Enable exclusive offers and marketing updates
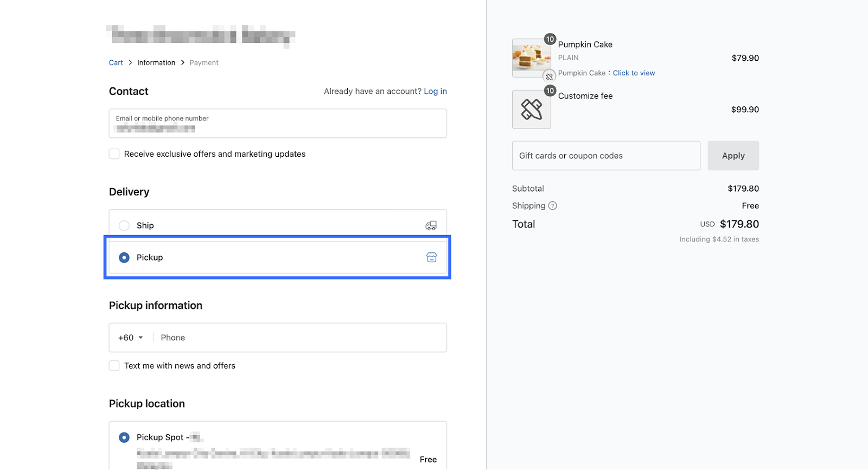Screen dimensions: 868x470 [x=114, y=154]
